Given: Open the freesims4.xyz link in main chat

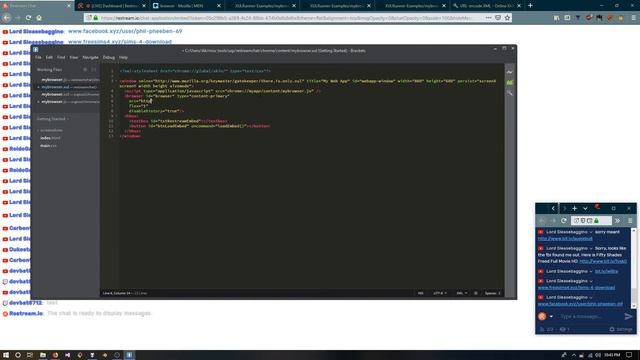Looking at the screenshot, I should pos(120,42).
